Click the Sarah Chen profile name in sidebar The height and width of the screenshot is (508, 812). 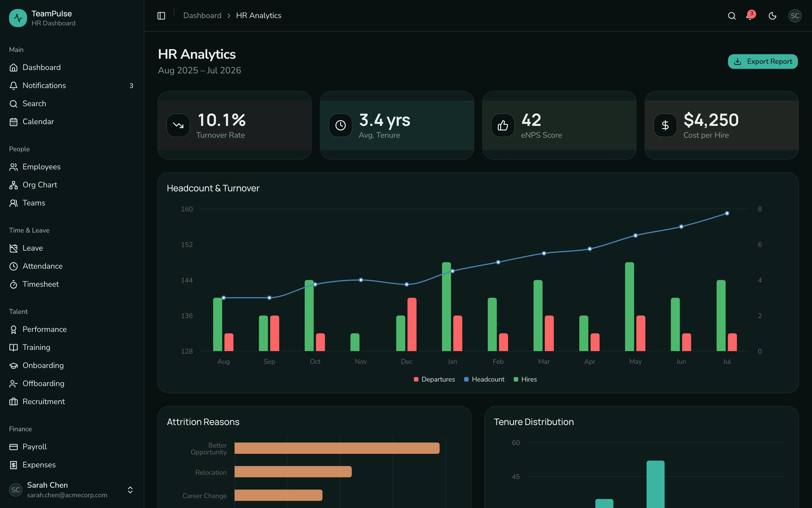[47, 485]
